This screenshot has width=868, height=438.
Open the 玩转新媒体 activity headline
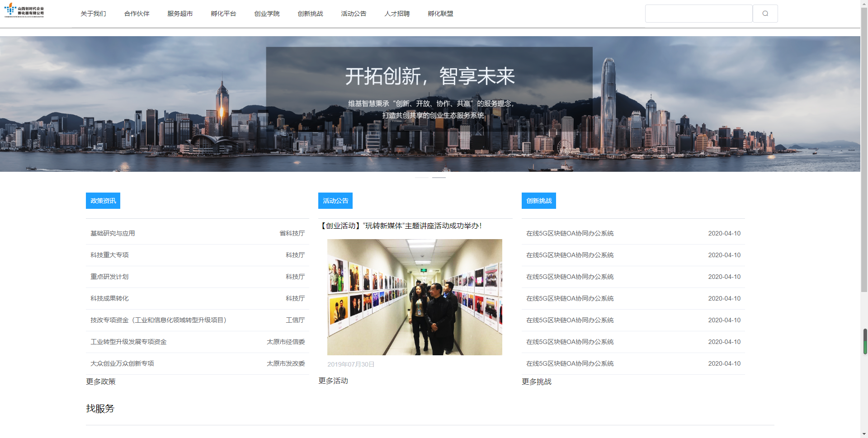401,226
